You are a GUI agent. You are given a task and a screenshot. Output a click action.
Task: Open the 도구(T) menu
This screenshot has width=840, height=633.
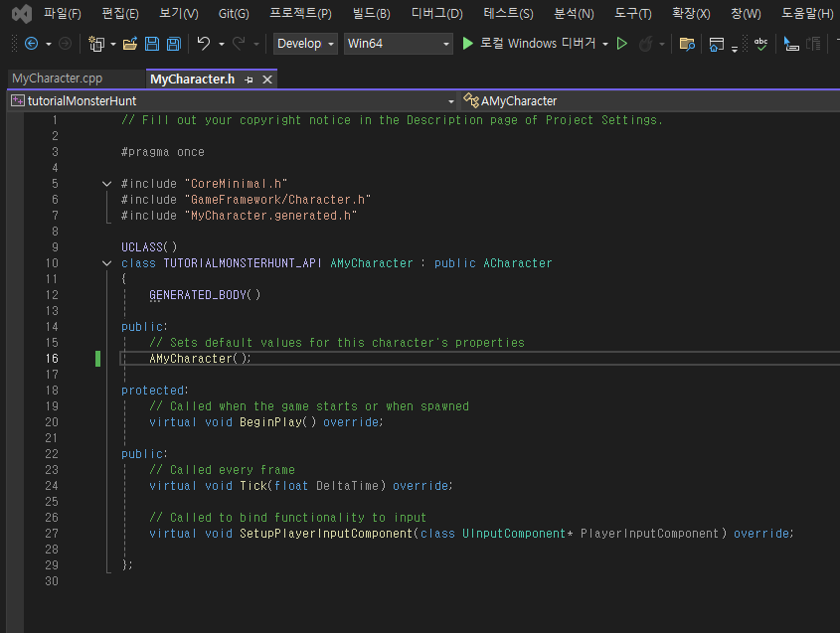[x=632, y=13]
